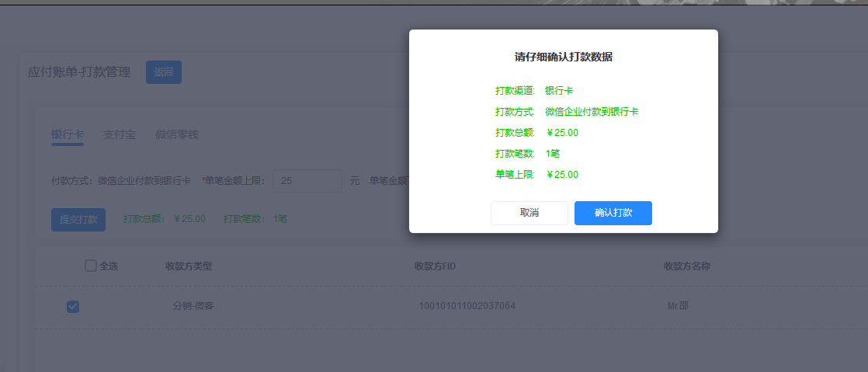
Task: Click the 收款方FID column header
Action: [435, 266]
